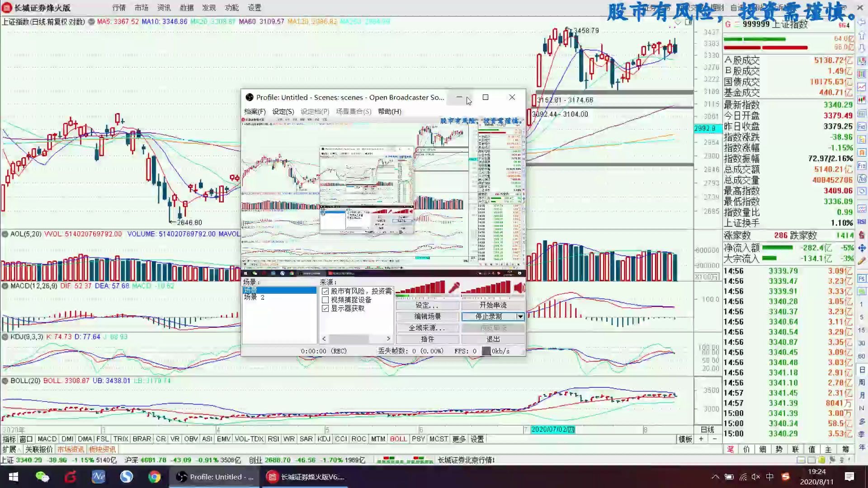Viewport: 868px width, 488px height.
Task: Enable 视频捕捉设备 source checkbox
Action: 325,300
